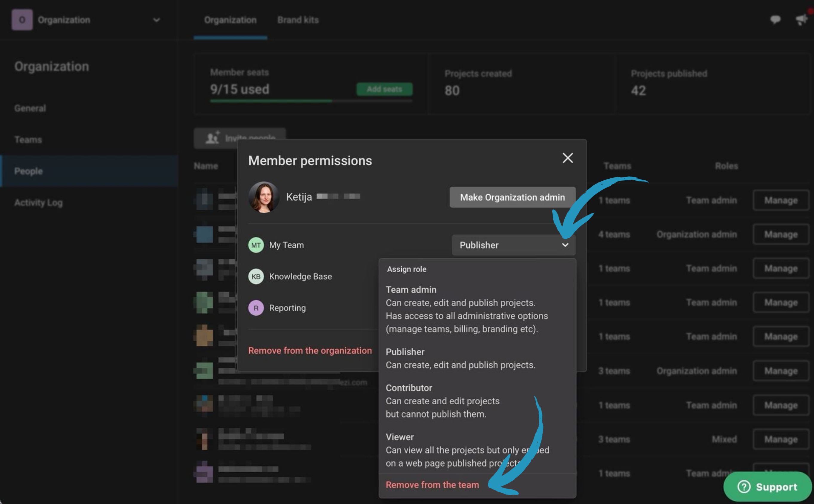The width and height of the screenshot is (814, 504).
Task: Assign the Viewer role
Action: pos(399,437)
